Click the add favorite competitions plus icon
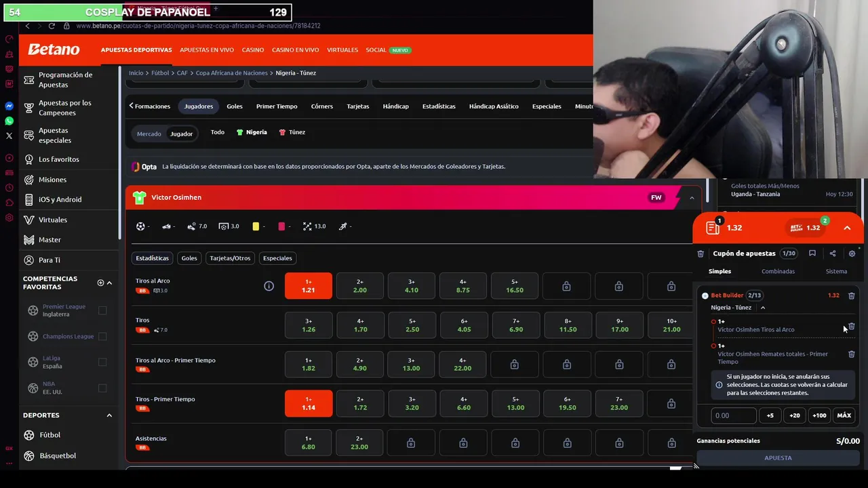868x488 pixels. point(100,283)
